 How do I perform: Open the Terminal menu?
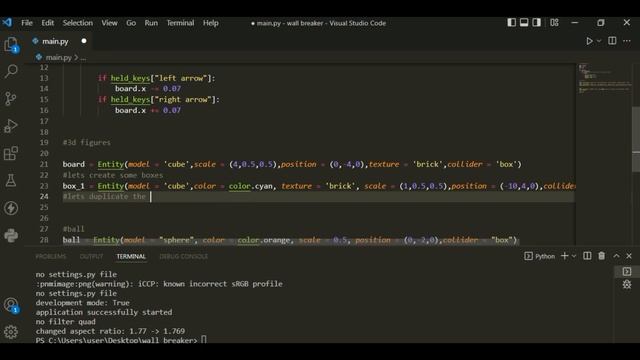click(x=180, y=23)
